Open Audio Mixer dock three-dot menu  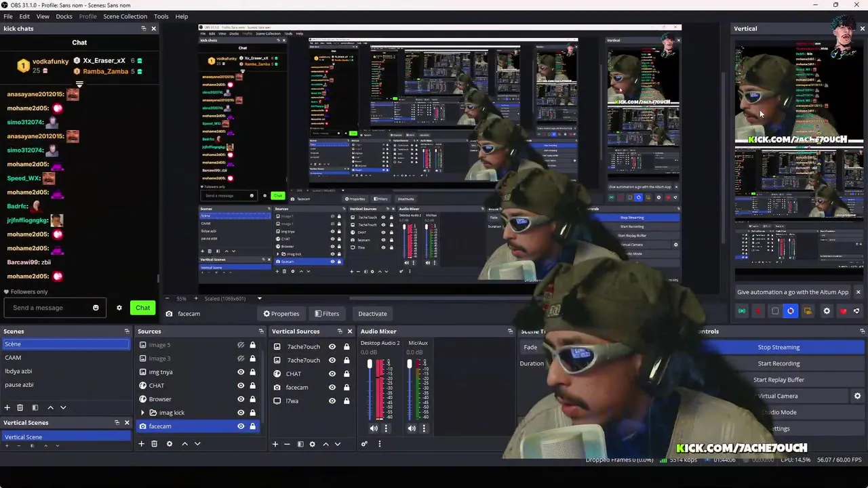379,444
